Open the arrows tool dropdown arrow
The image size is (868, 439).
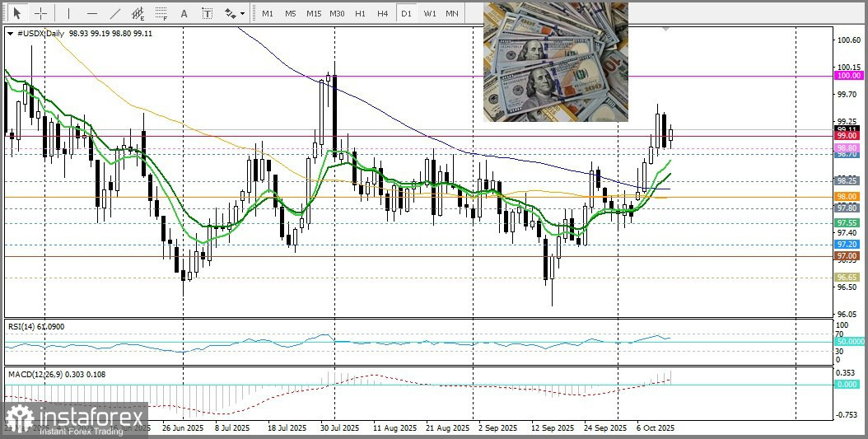(x=242, y=13)
